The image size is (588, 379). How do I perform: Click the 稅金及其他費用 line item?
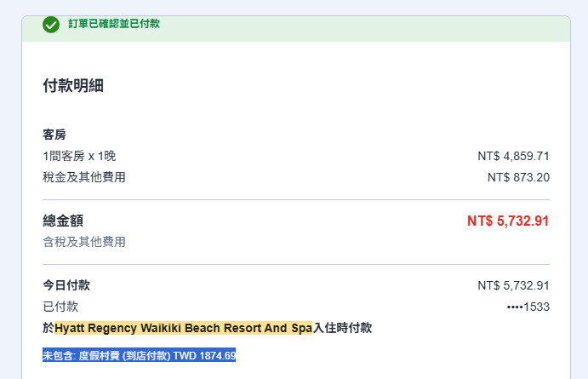click(x=84, y=177)
